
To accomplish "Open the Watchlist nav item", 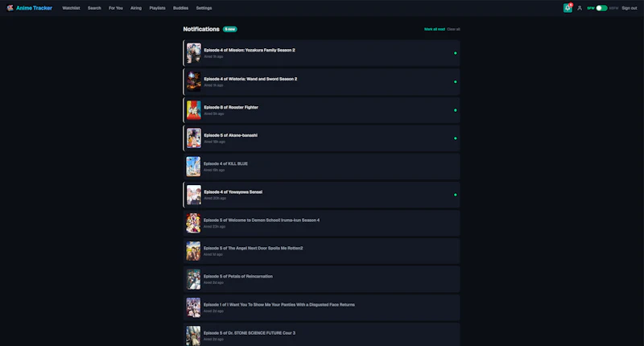I will (x=71, y=8).
